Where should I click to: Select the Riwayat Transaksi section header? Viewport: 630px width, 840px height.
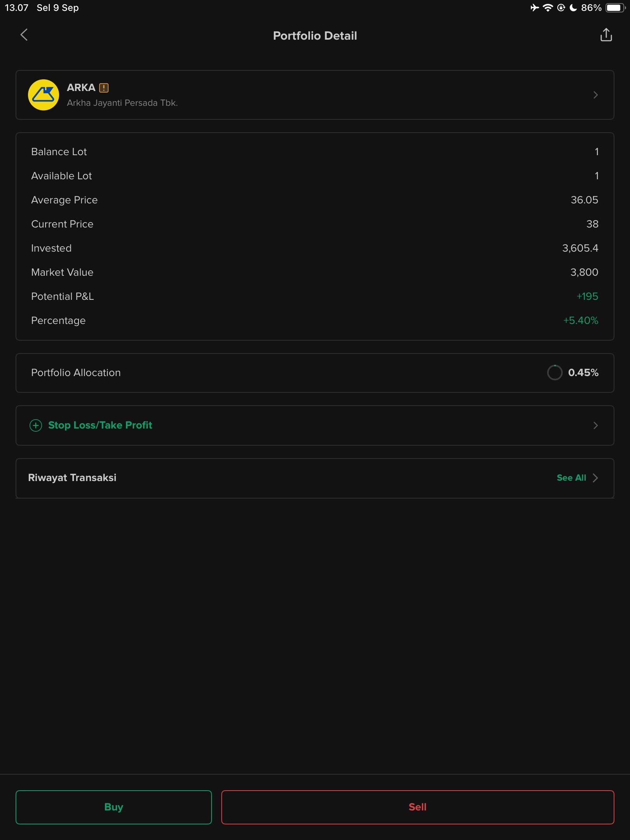pos(72,478)
